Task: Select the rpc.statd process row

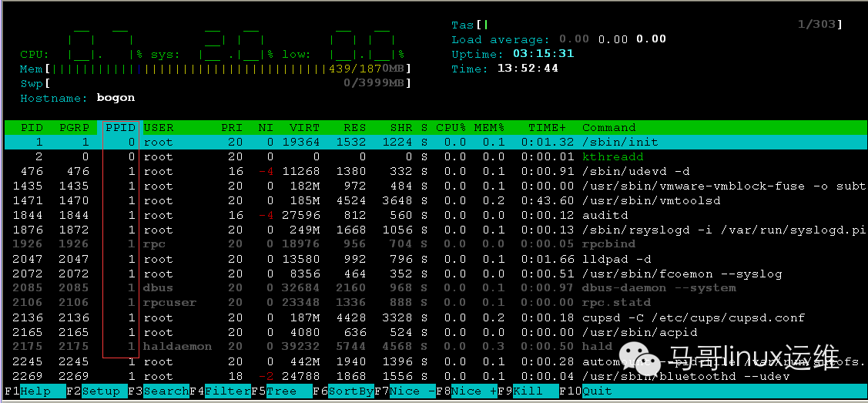Action: (436, 303)
